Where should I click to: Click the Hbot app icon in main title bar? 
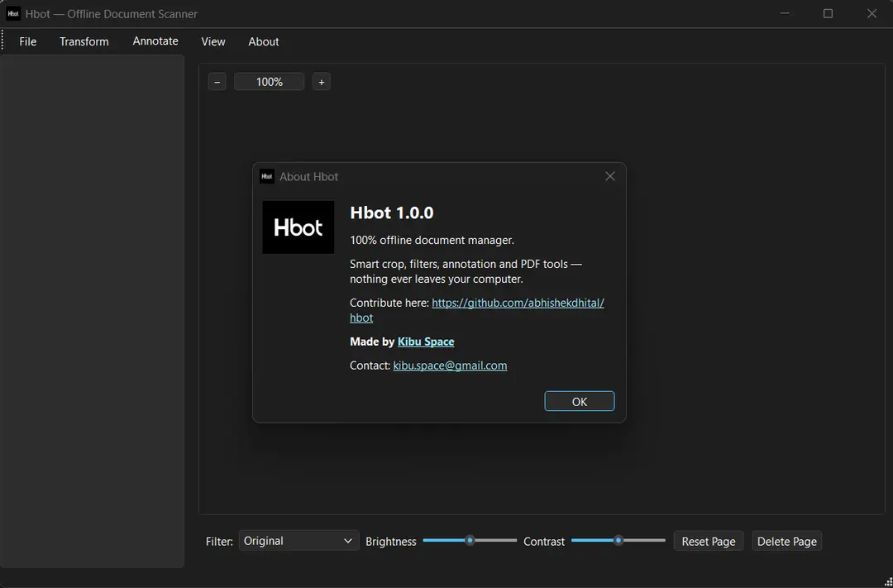click(13, 14)
